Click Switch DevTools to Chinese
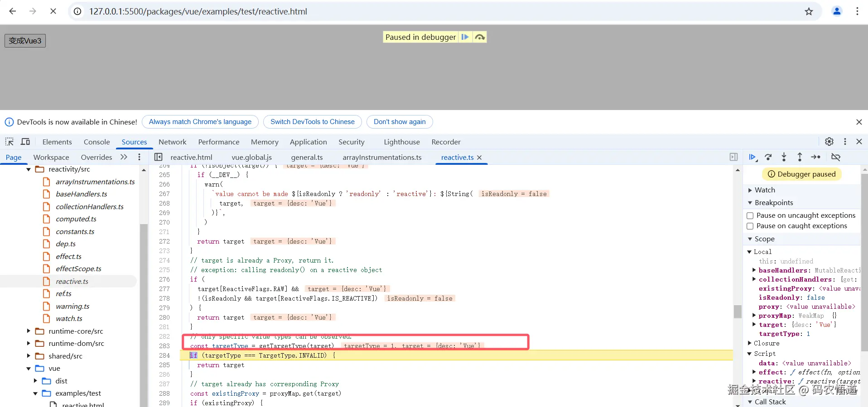Image resolution: width=868 pixels, height=407 pixels. tap(313, 122)
